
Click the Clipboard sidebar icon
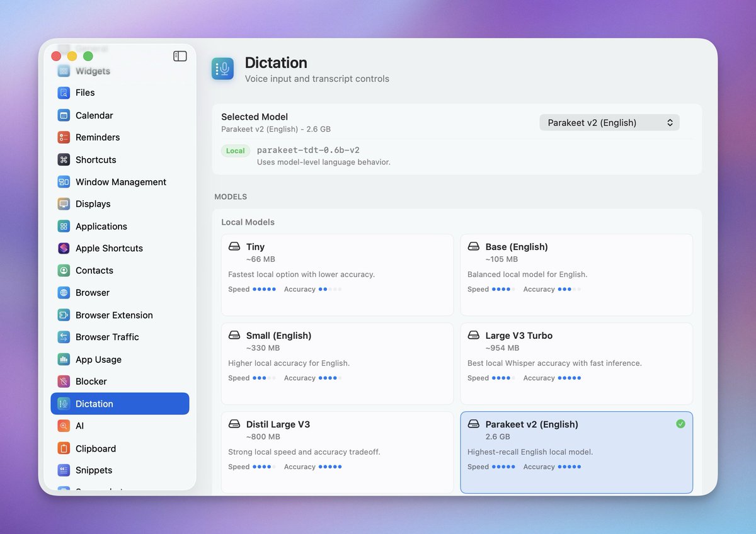(x=64, y=449)
